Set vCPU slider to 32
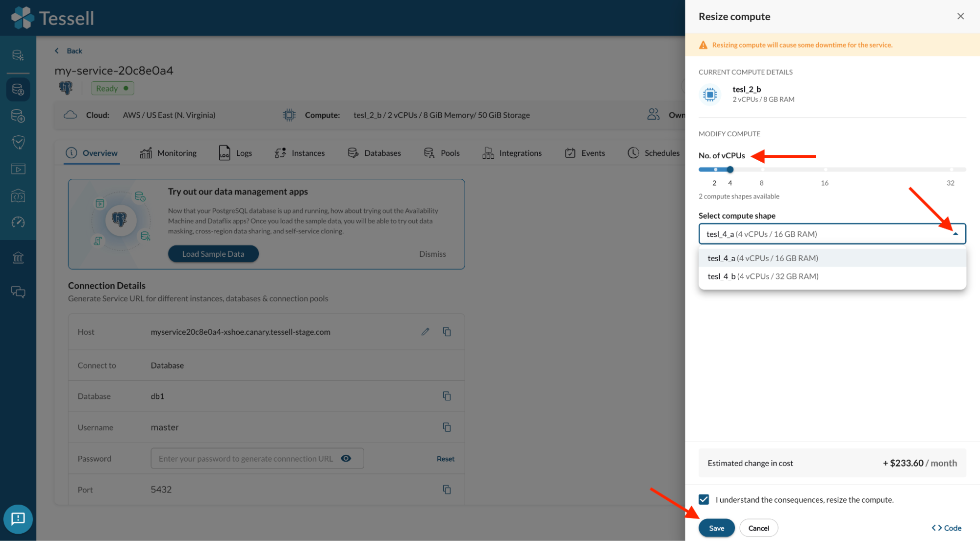The image size is (980, 541). [951, 170]
